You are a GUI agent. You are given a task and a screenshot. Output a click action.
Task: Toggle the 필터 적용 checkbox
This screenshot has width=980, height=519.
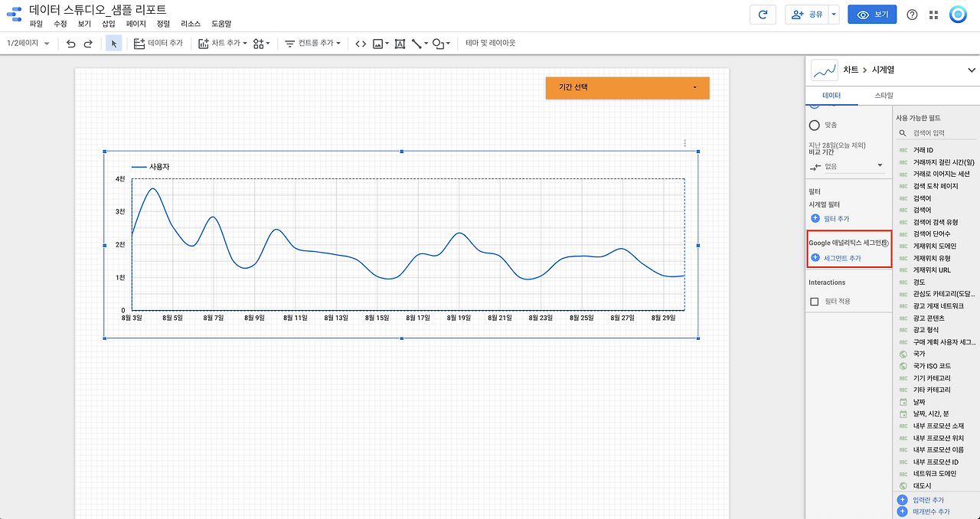815,302
